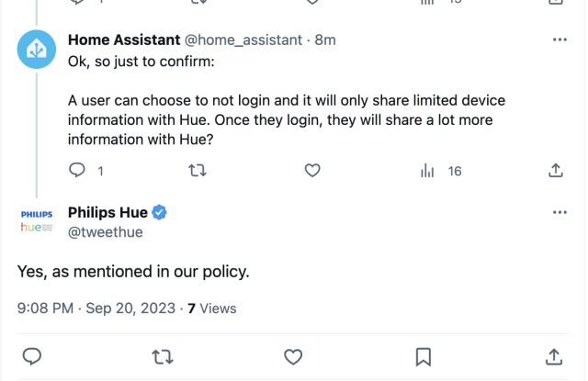Retweet the Philips Hue tweet
The image size is (588, 381).
coord(162,356)
